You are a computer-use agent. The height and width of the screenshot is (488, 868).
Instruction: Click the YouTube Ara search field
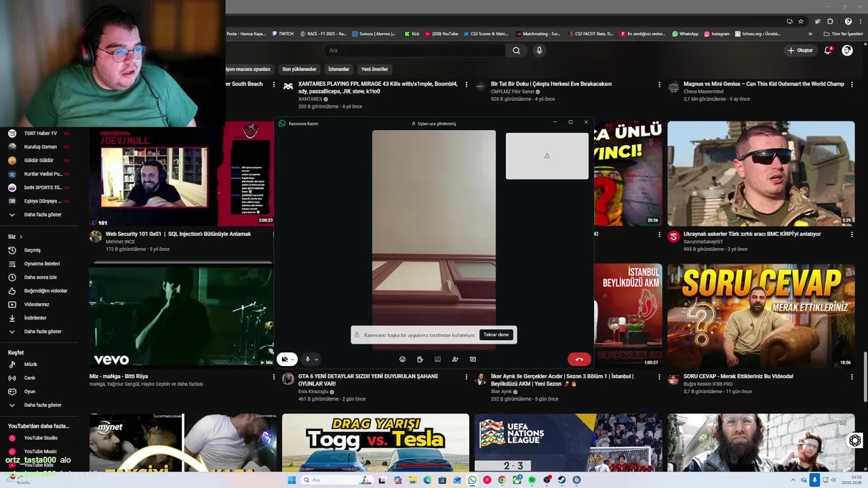[x=414, y=50]
